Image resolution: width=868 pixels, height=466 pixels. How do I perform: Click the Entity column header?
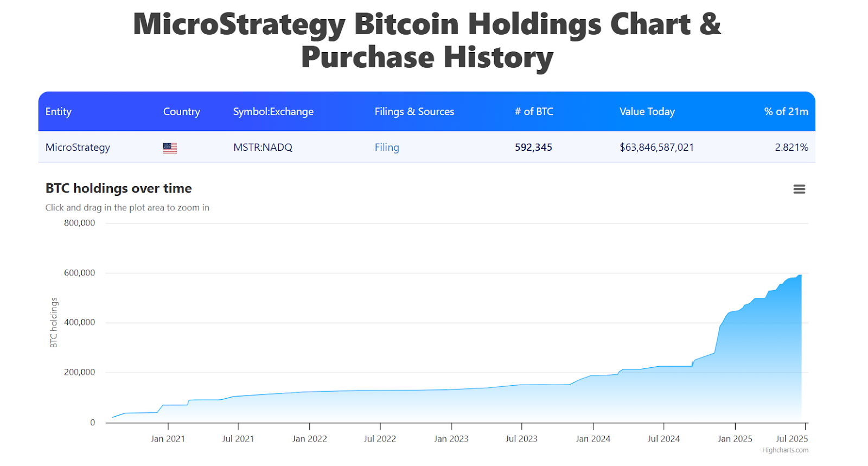pyautogui.click(x=59, y=112)
